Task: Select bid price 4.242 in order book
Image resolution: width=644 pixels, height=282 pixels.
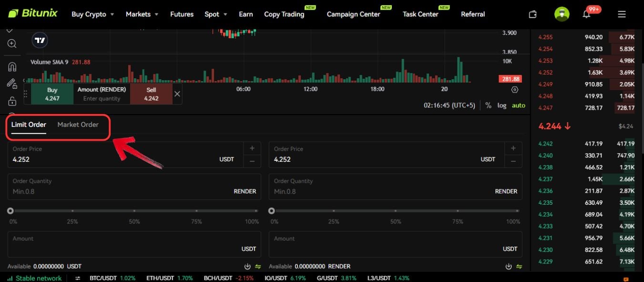Action: coord(545,144)
